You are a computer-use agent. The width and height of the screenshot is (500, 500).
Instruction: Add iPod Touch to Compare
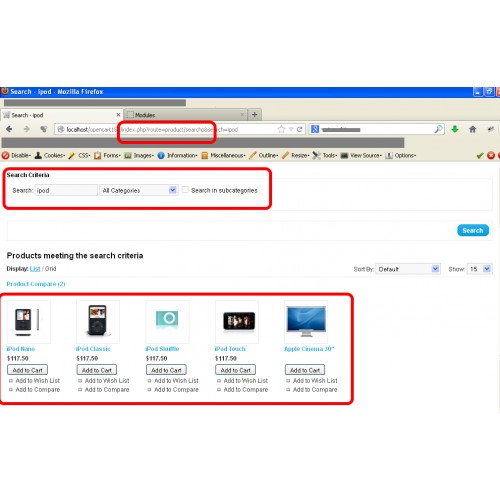click(246, 390)
